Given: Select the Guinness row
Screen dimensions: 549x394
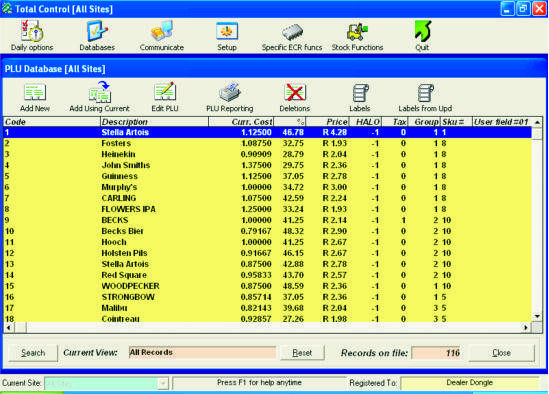Looking at the screenshot, I should coord(267,176).
